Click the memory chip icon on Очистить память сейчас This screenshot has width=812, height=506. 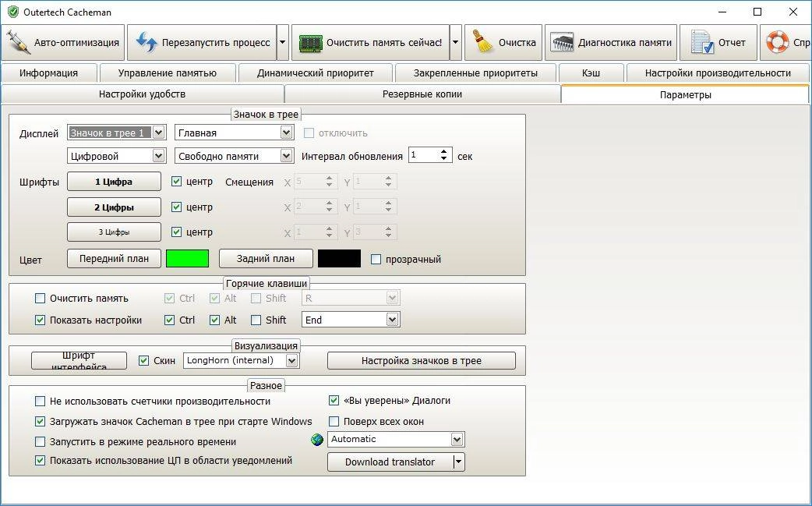pyautogui.click(x=311, y=44)
